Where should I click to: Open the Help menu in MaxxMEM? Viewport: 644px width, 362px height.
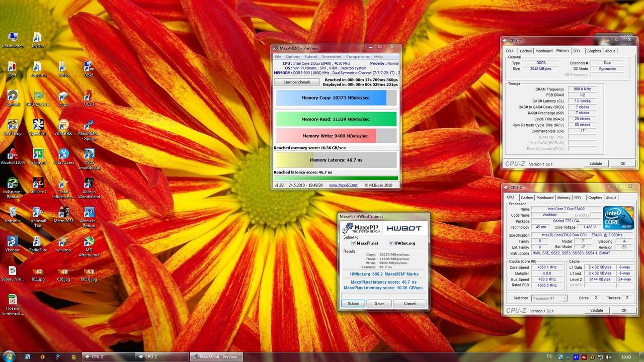[378, 57]
